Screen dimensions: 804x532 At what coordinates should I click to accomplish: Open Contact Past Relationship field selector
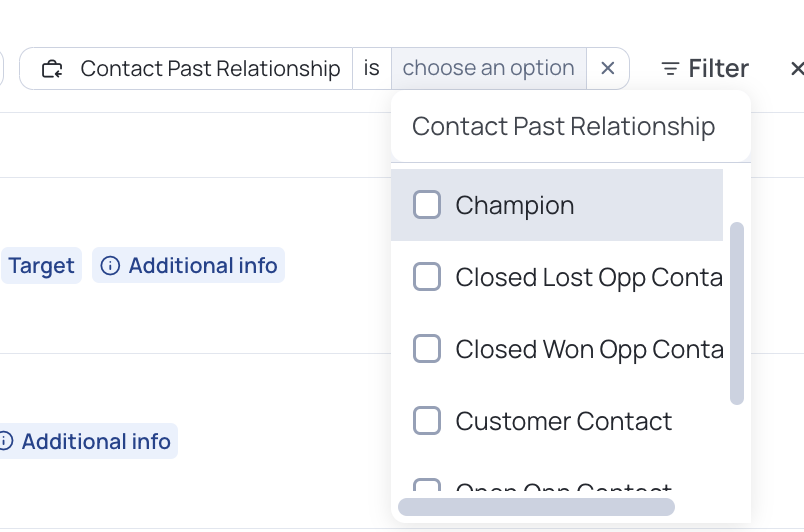click(x=186, y=68)
